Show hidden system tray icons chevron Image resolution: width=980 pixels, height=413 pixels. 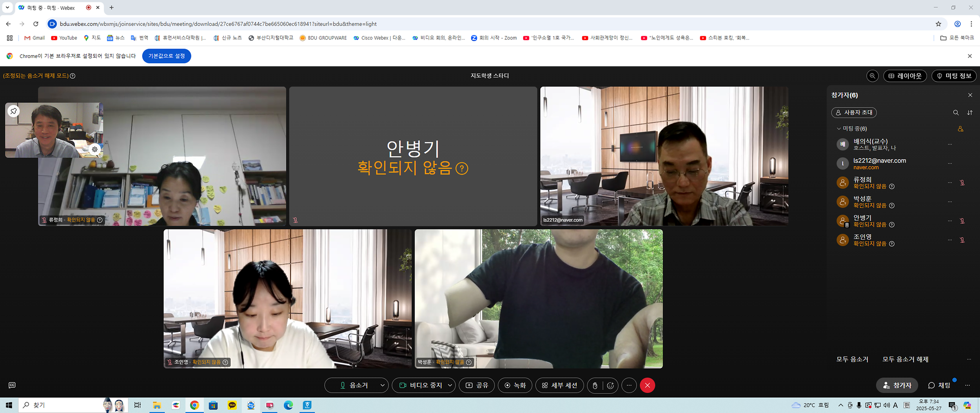click(840, 405)
